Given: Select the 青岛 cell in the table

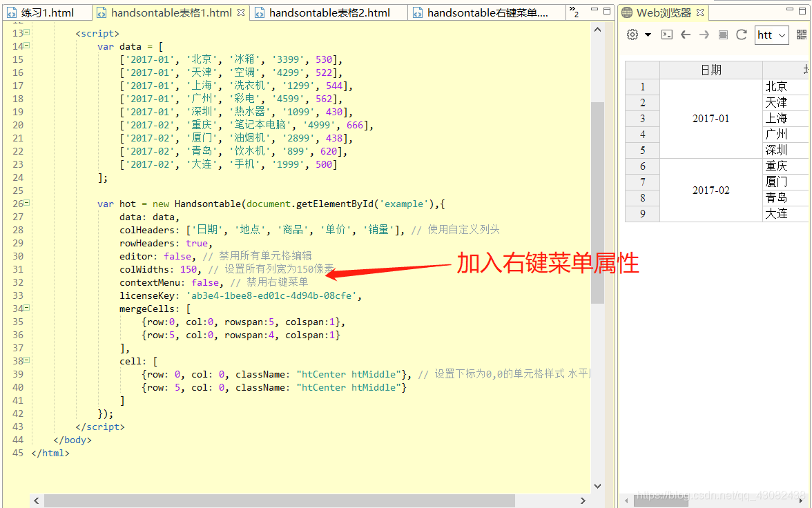Looking at the screenshot, I should point(786,198).
